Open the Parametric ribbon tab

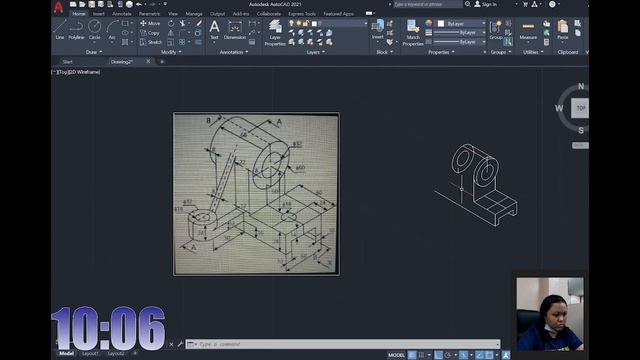pos(149,14)
